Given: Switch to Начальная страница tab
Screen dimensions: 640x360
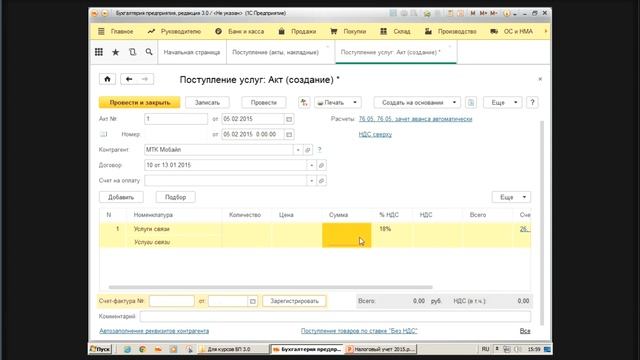Looking at the screenshot, I should [x=192, y=52].
